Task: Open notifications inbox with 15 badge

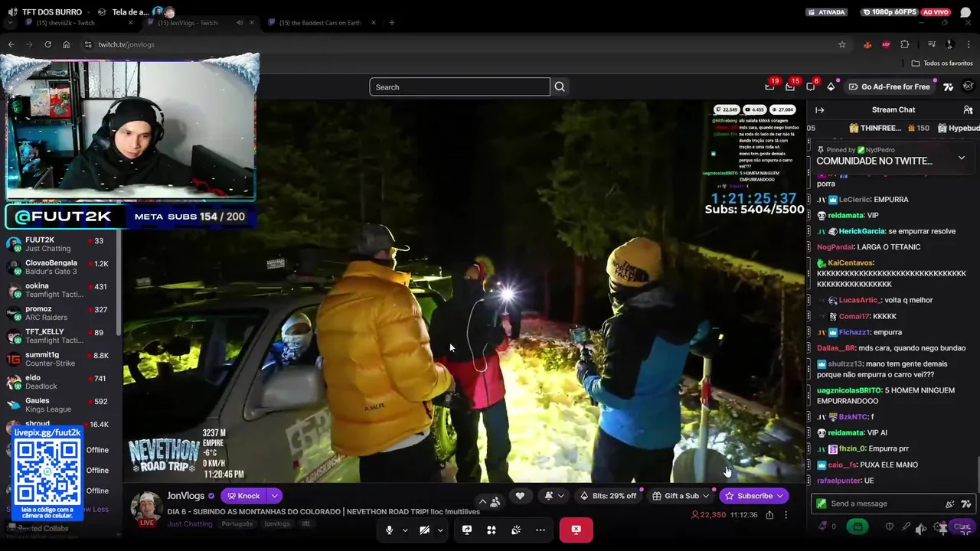Action: click(790, 86)
